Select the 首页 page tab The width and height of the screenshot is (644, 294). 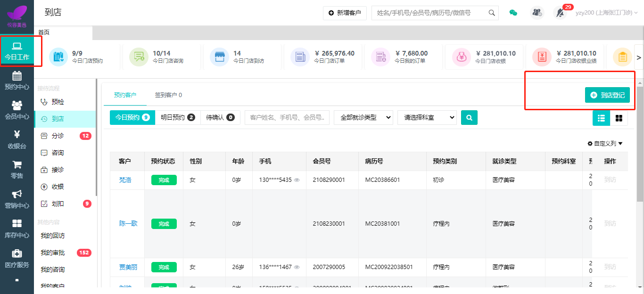point(44,33)
